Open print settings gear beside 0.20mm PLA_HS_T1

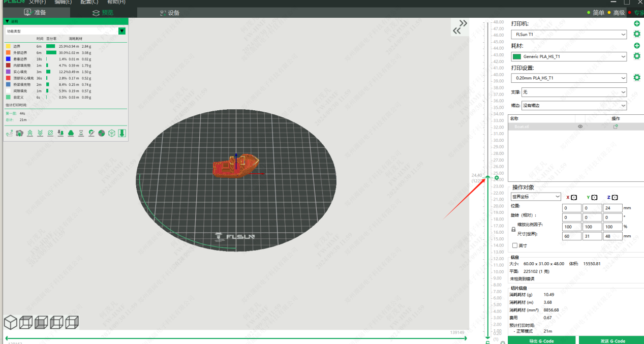(x=636, y=78)
